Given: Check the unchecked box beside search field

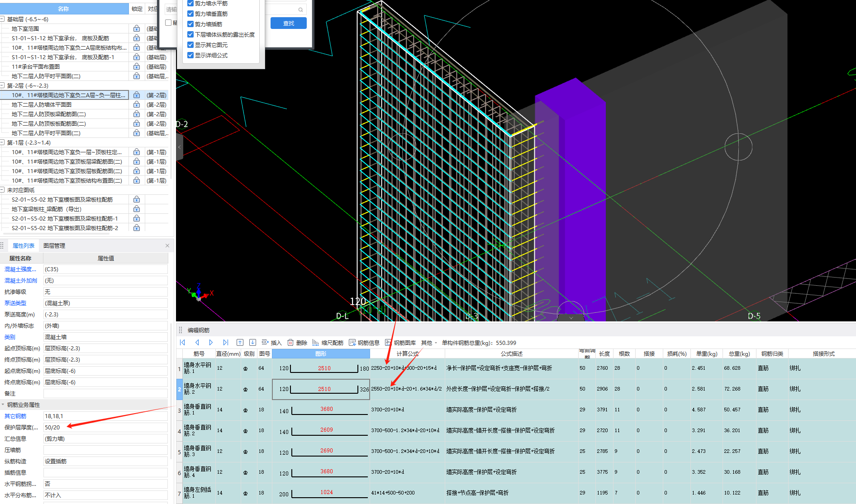Looking at the screenshot, I should 168,23.
